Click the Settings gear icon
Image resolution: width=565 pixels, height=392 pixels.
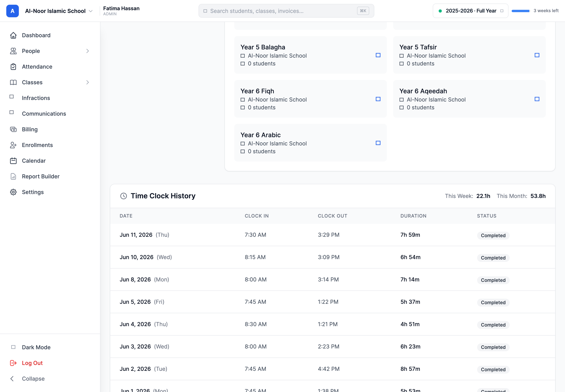[13, 192]
